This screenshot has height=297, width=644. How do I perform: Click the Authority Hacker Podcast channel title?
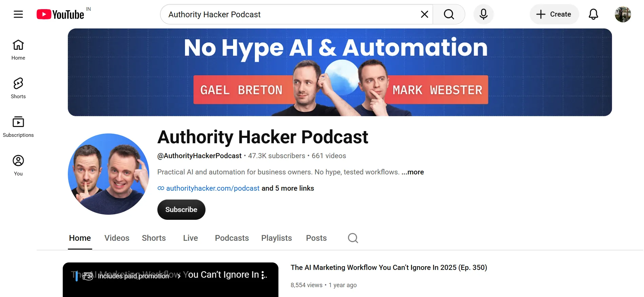point(263,137)
